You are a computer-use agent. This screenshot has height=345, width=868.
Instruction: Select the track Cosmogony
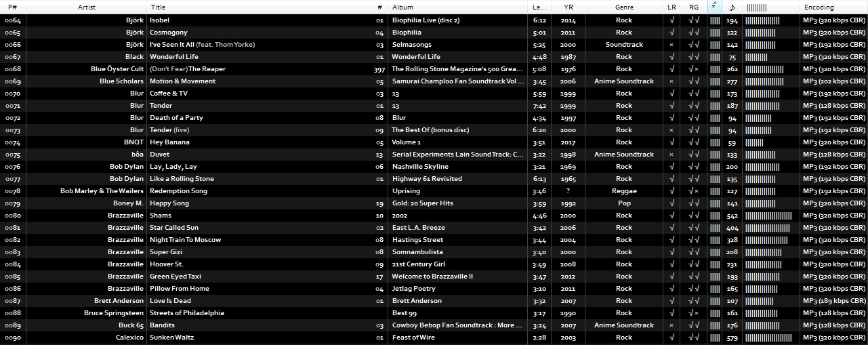tap(169, 33)
